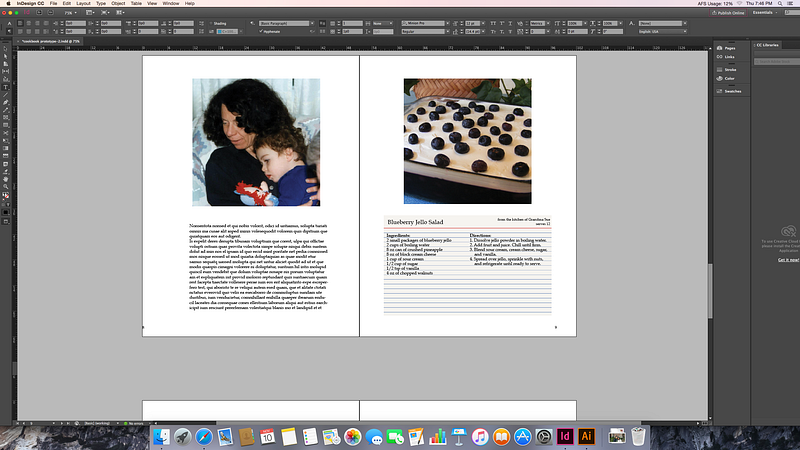Open the View Options dropdown
The width and height of the screenshot is (800, 450).
tap(90, 13)
